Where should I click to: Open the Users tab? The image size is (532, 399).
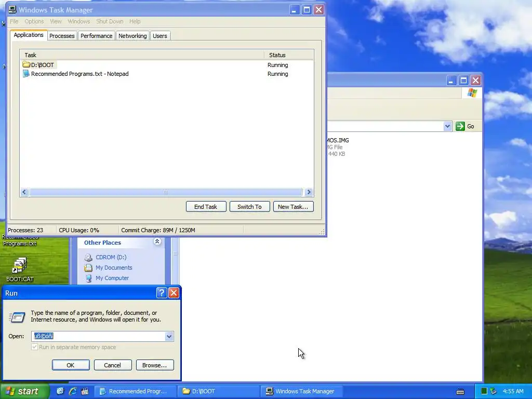pos(160,36)
